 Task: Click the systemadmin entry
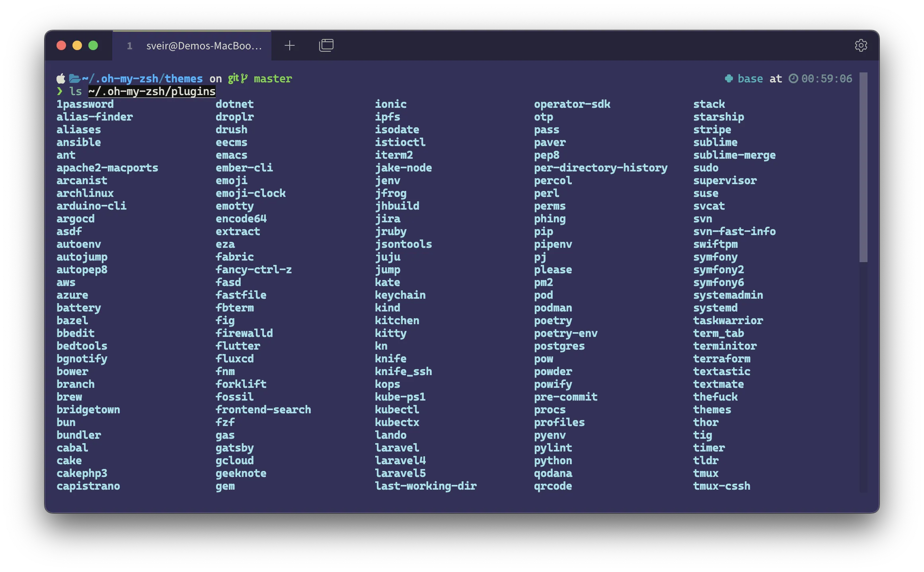(x=728, y=295)
